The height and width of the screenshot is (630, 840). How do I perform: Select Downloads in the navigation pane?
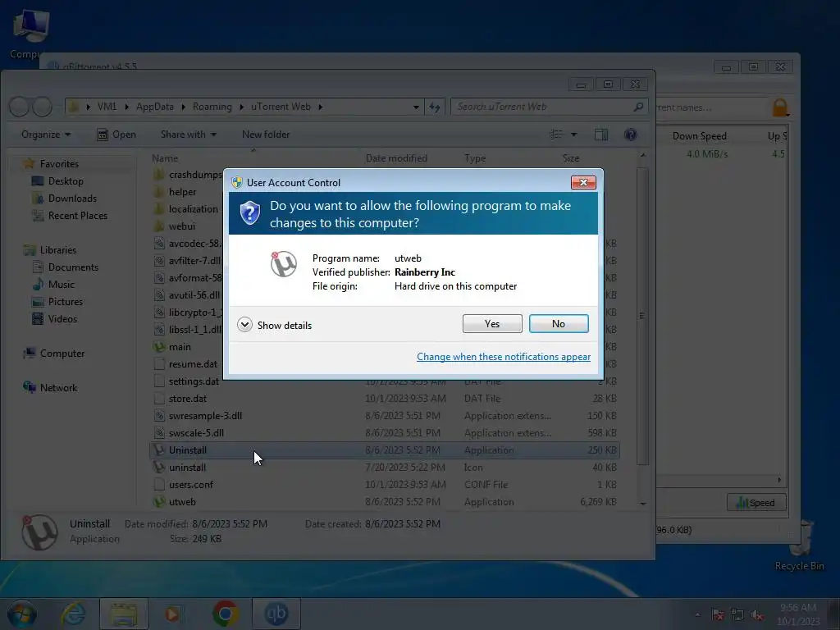pyautogui.click(x=72, y=199)
